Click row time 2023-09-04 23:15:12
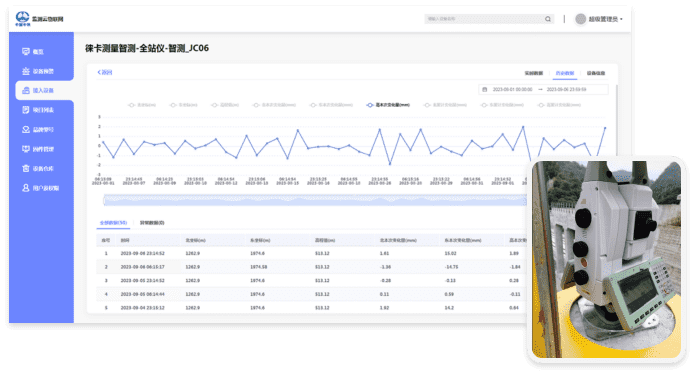Screen dimensions: 695x375 [x=142, y=308]
